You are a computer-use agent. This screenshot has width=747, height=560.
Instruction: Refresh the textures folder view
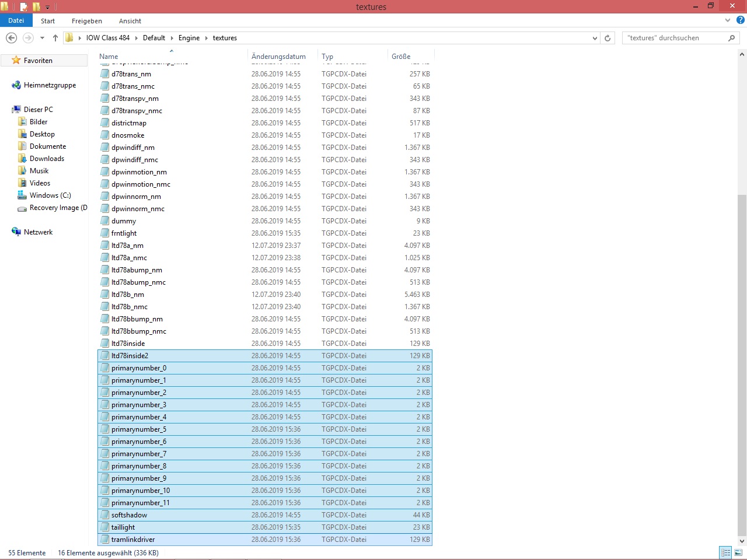pos(608,38)
